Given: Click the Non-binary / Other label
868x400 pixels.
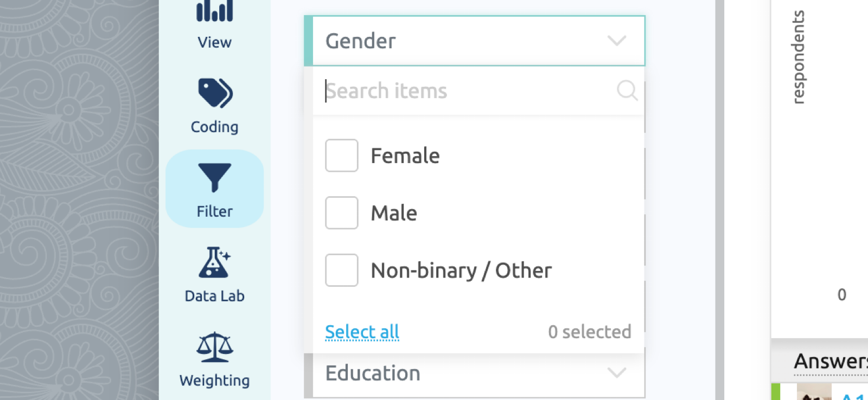Looking at the screenshot, I should tap(461, 270).
